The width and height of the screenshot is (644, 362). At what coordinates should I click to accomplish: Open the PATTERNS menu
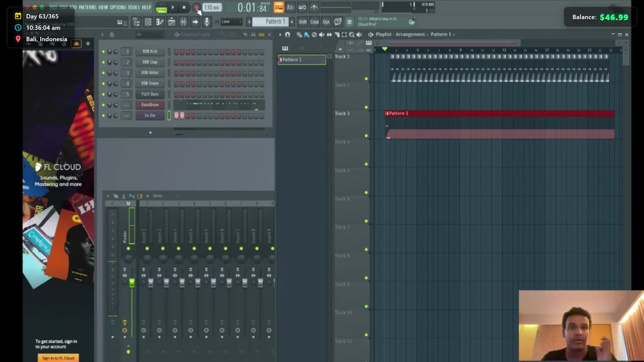pos(87,8)
